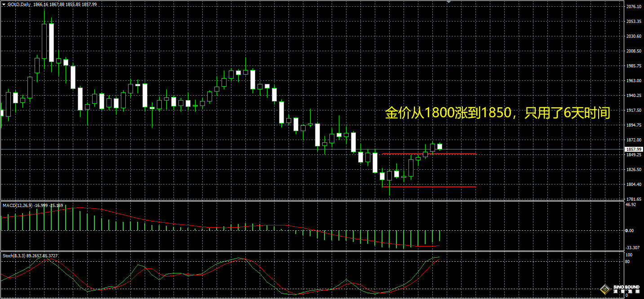Click the 1940.25 price axis label
This screenshot has width=644, height=299.
pyautogui.click(x=633, y=96)
